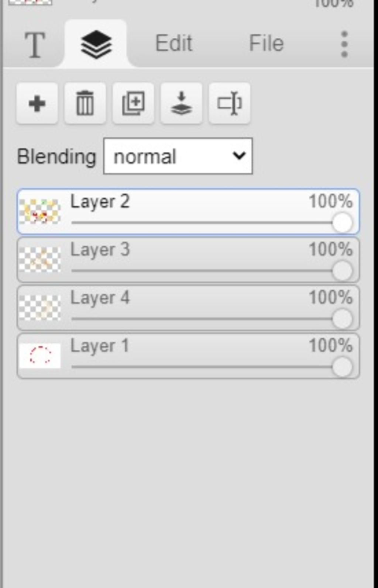
Task: Open the Text tool tab
Action: pyautogui.click(x=35, y=45)
